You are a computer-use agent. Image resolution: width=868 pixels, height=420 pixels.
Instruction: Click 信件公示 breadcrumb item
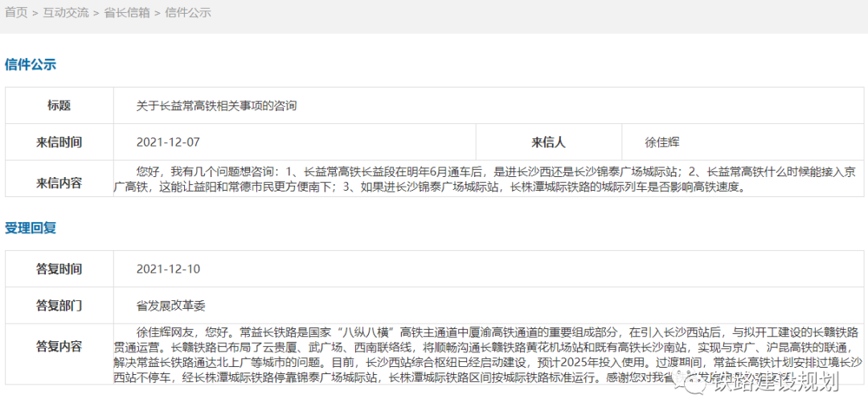[x=188, y=13]
